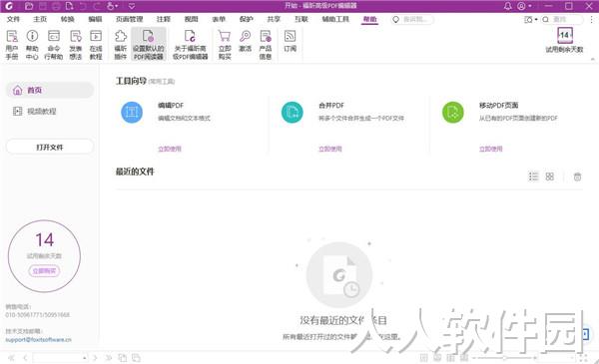Open the 文件 (File) menu
This screenshot has width=599, height=364.
tap(13, 19)
